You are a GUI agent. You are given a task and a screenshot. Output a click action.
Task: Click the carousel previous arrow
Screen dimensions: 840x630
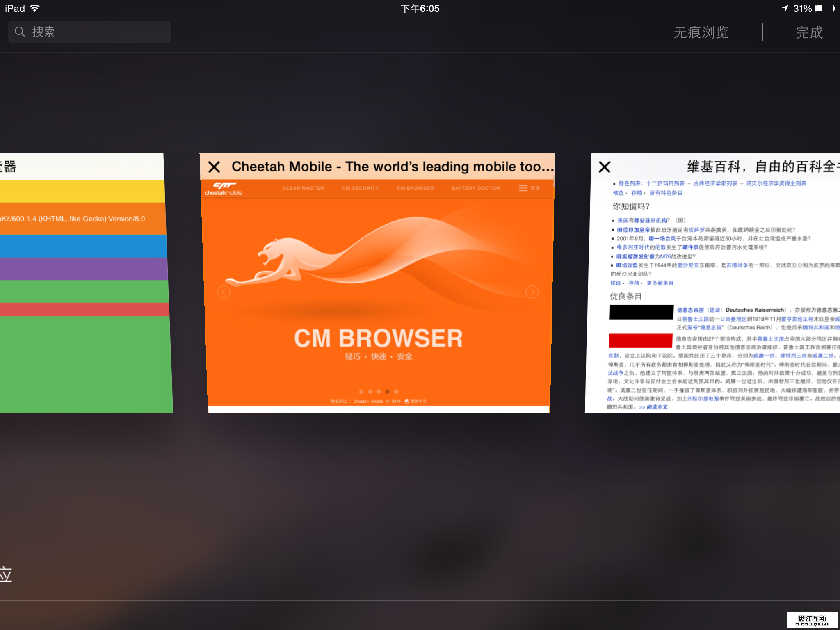pyautogui.click(x=224, y=292)
